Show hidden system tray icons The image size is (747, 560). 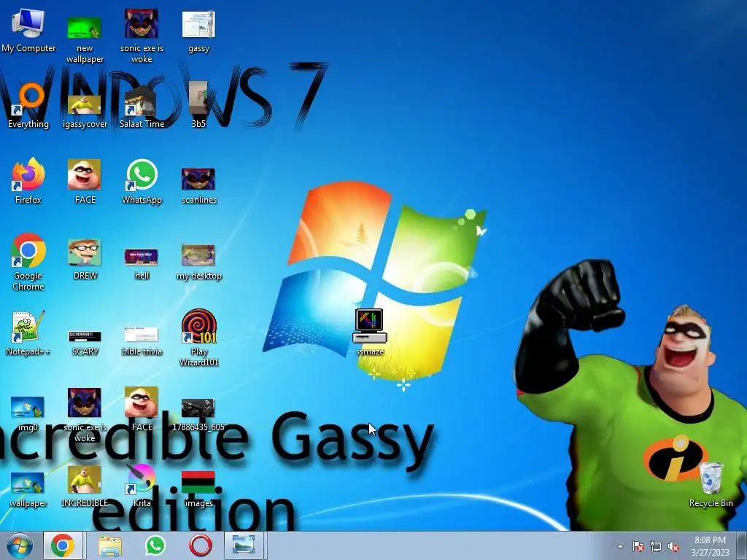pos(620,546)
